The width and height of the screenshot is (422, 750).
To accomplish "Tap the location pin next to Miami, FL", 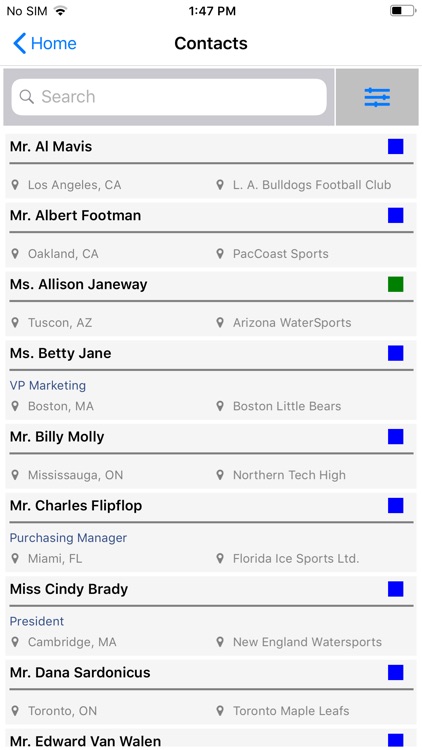I will point(15,558).
